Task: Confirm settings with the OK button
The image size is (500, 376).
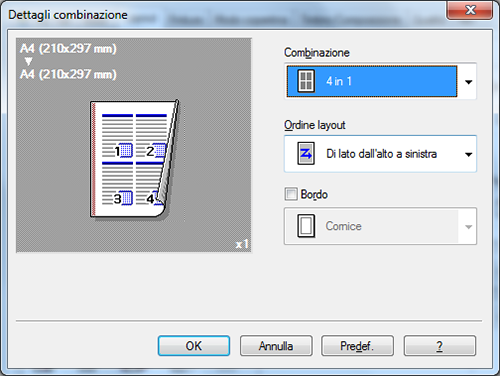Action: point(194,346)
